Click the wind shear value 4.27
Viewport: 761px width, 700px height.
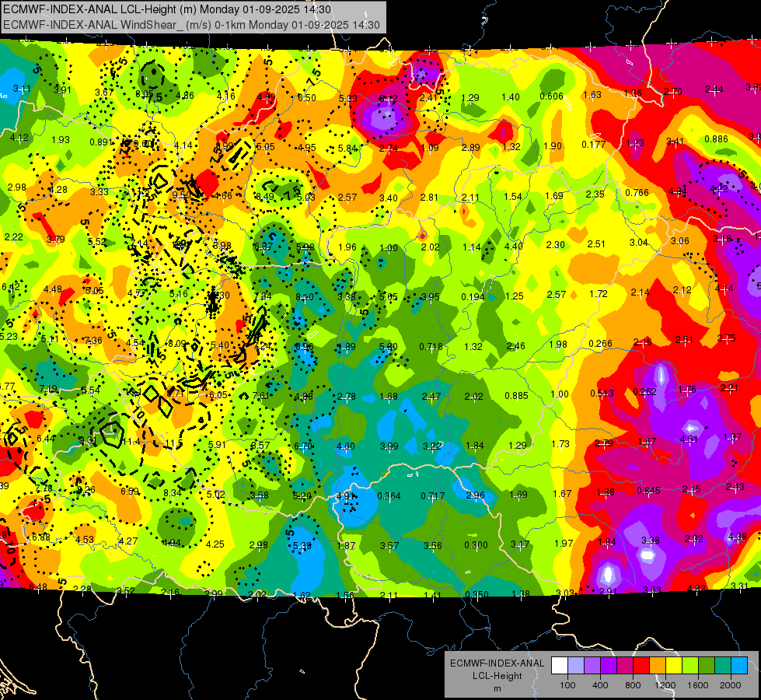coord(128,541)
